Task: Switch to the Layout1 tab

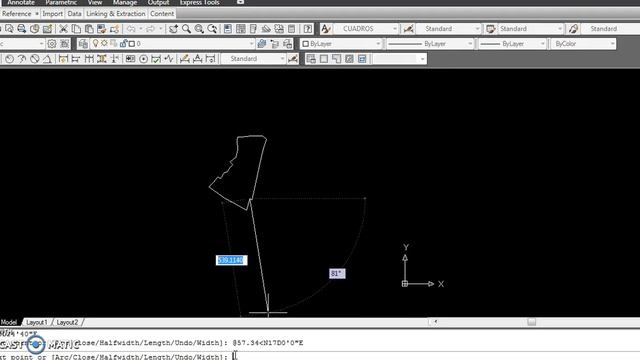Action: coord(36,322)
